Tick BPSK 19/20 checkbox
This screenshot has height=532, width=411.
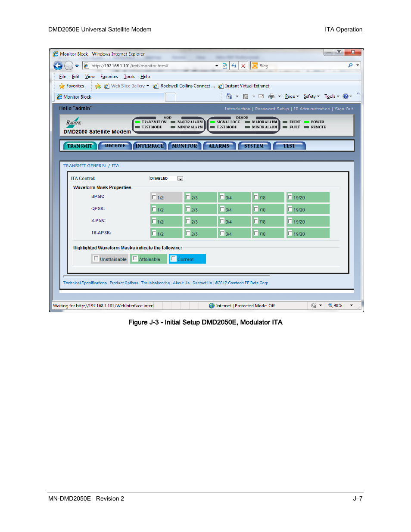pyautogui.click(x=290, y=197)
